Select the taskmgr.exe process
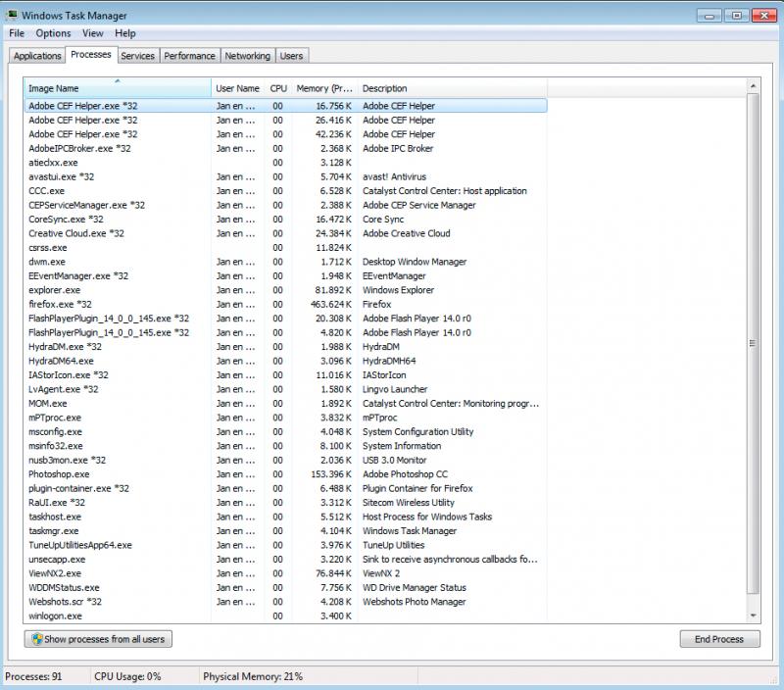This screenshot has width=784, height=690. click(x=285, y=531)
